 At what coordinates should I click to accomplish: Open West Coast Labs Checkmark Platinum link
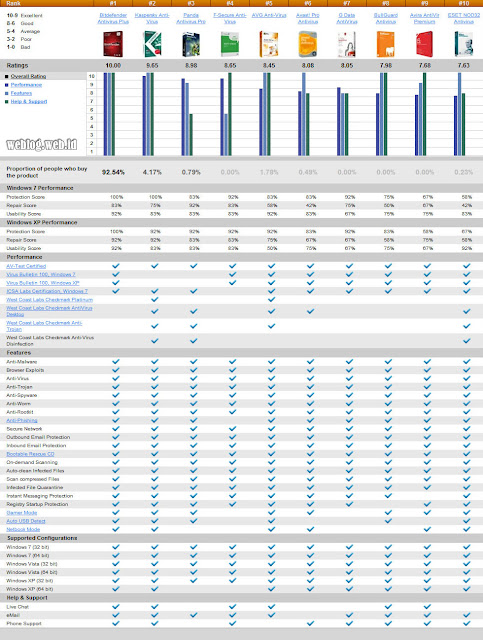click(49, 300)
